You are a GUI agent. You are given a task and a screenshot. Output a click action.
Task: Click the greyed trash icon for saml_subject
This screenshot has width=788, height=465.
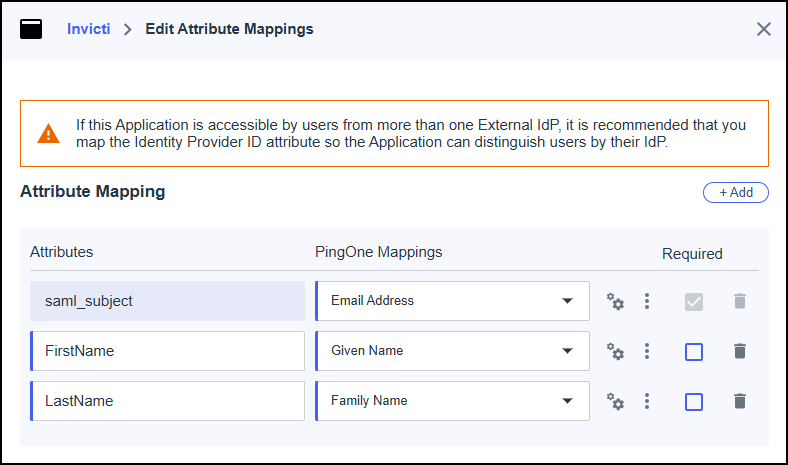(740, 301)
